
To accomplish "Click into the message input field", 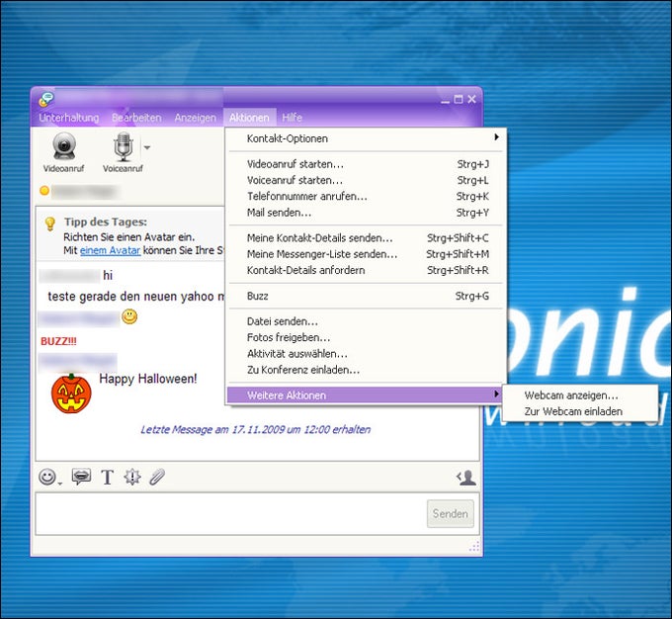I will point(231,513).
